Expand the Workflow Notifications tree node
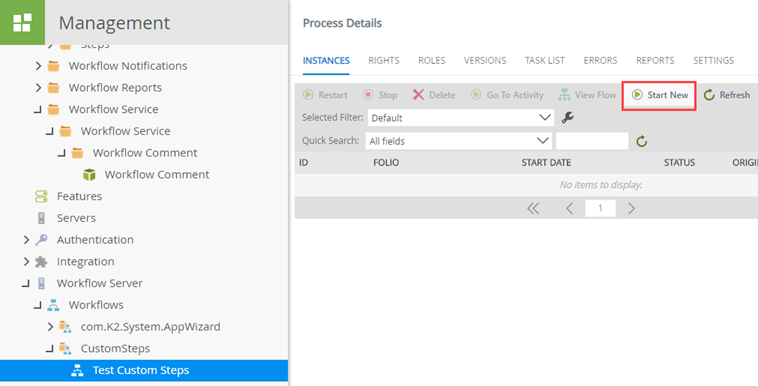Image resolution: width=758 pixels, height=386 pixels. pyautogui.click(x=39, y=66)
